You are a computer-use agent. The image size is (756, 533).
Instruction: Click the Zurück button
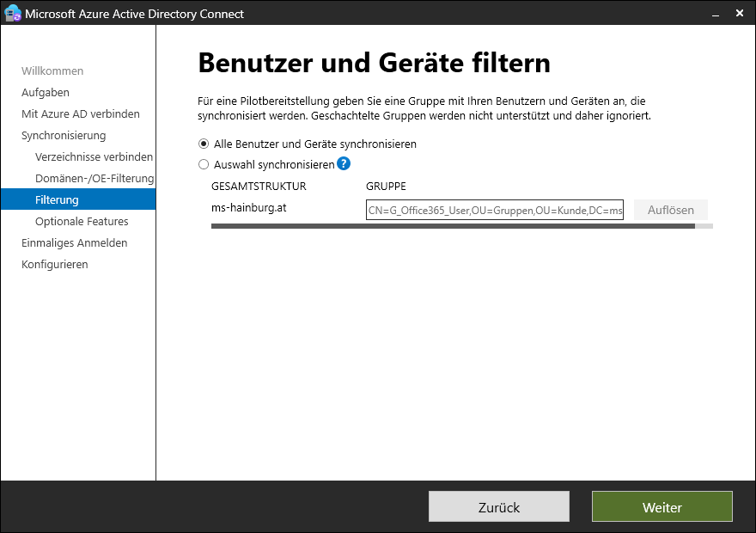point(499,507)
